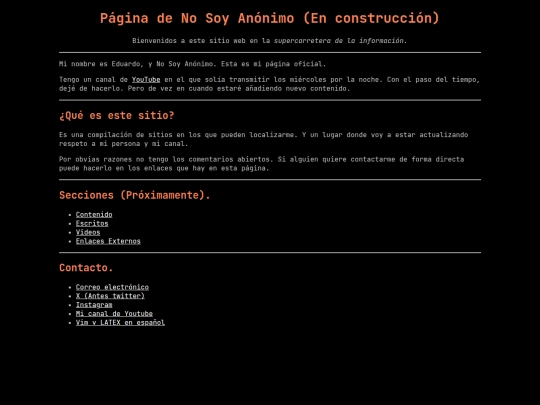Visit the Enlaces Externos link
This screenshot has height=405, width=540.
coord(108,241)
